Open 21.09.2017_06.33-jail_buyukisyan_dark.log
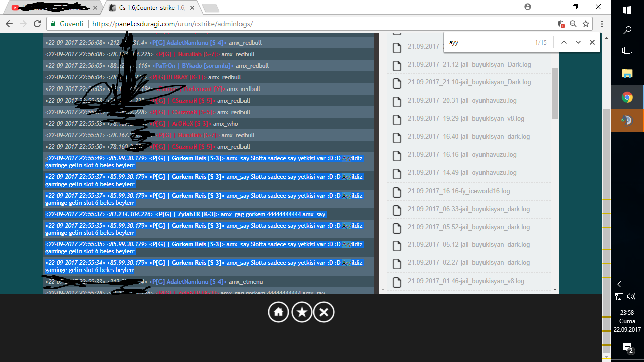The height and width of the screenshot is (362, 644). tap(468, 209)
